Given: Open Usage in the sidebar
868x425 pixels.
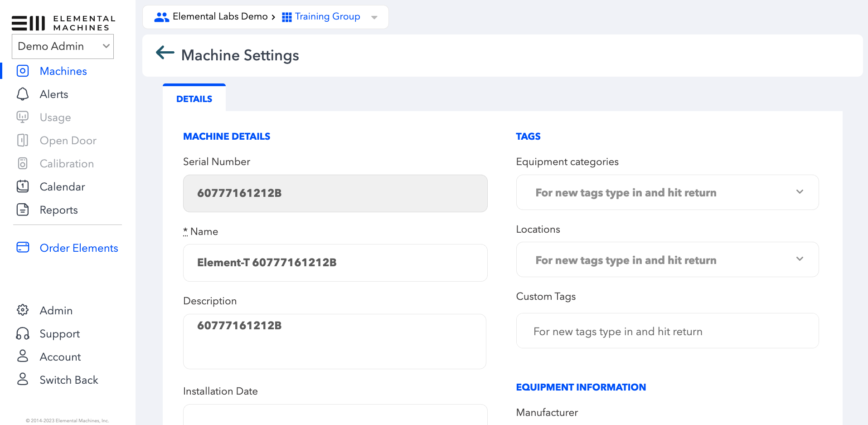Looking at the screenshot, I should (55, 117).
